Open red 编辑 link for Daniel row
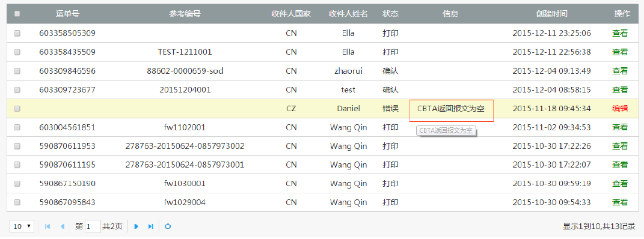 (620, 109)
